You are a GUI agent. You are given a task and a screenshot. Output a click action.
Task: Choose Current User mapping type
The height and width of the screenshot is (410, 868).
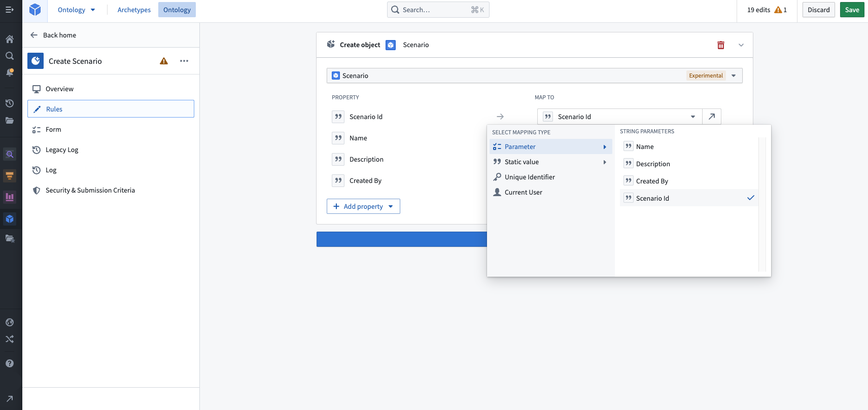[551, 192]
